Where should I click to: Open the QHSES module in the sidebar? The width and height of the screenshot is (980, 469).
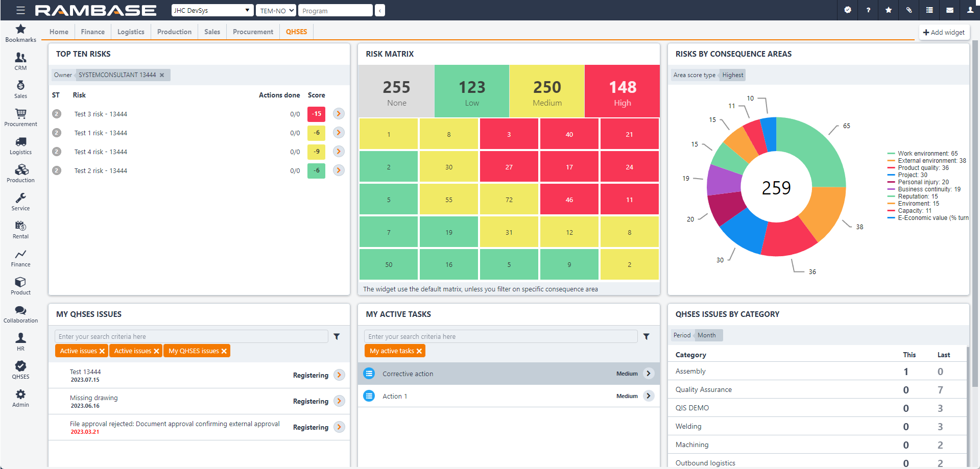[20, 369]
